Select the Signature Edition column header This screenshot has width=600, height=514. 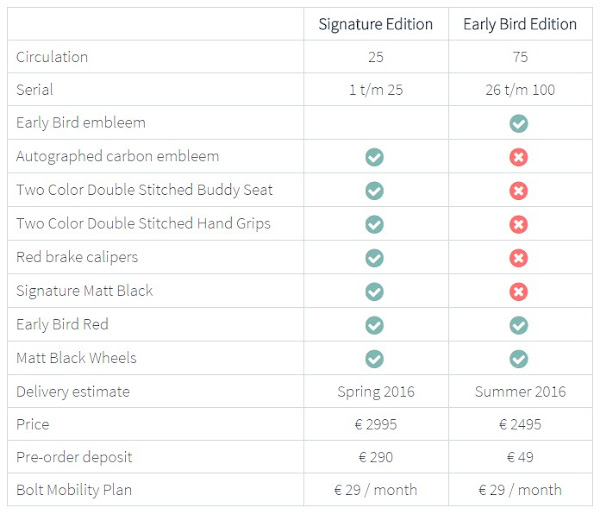coord(376,24)
